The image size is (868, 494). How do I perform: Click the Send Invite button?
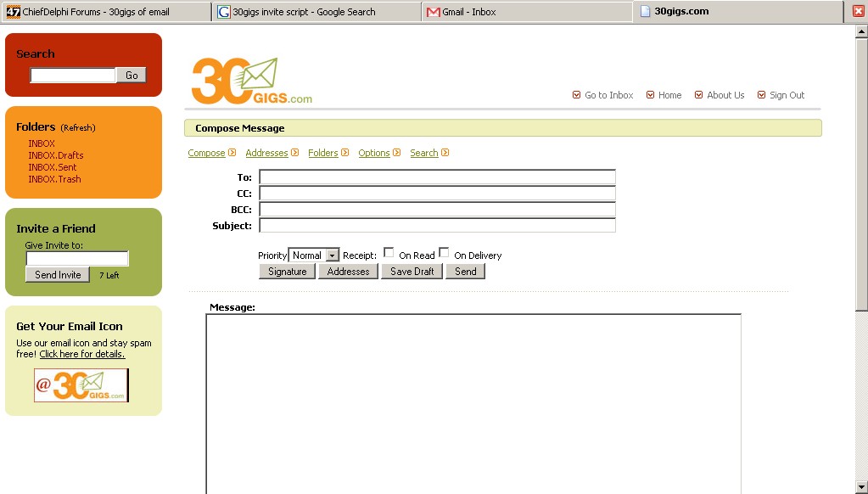tap(58, 275)
